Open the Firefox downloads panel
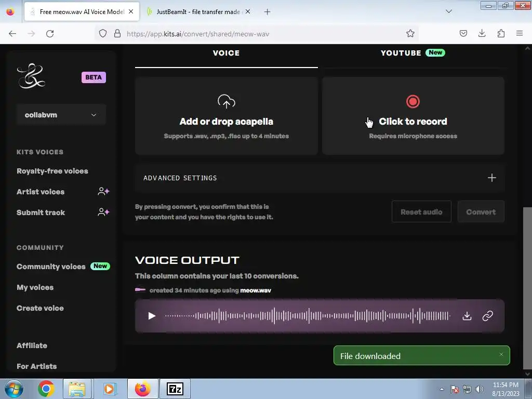The width and height of the screenshot is (532, 399). (482, 34)
